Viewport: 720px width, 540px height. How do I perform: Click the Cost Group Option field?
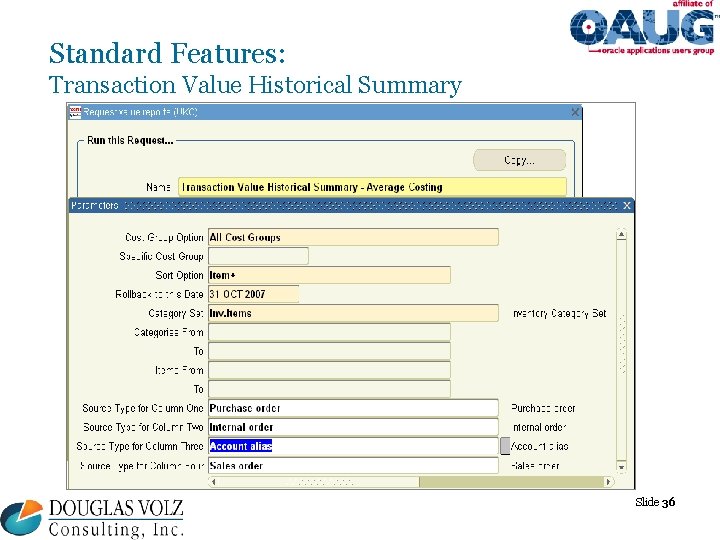point(353,237)
